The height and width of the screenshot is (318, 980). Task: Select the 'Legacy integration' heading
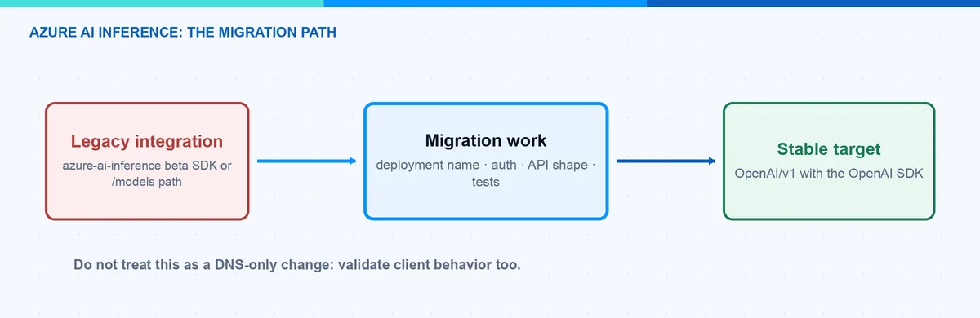[x=147, y=141]
